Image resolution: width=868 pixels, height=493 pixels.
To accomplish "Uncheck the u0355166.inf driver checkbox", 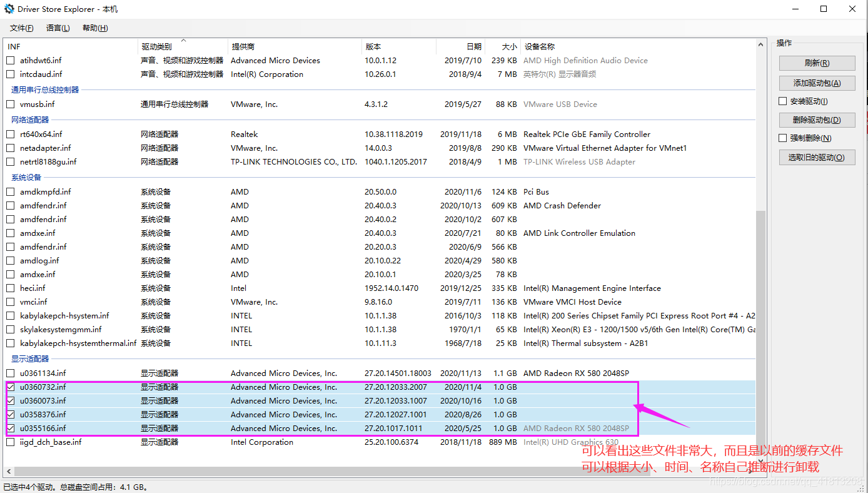I will 10,429.
